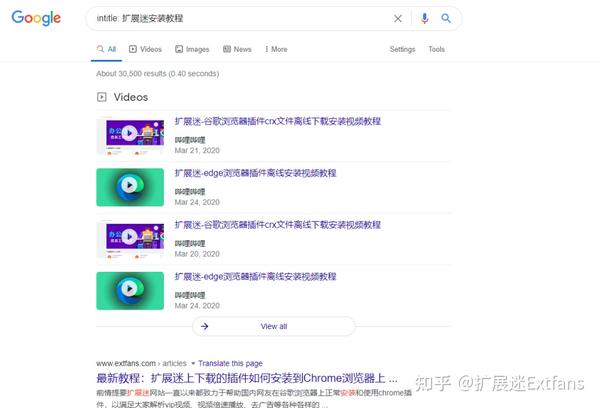This screenshot has width=600, height=408.
Task: Click the Videos section play icon
Action: [101, 97]
